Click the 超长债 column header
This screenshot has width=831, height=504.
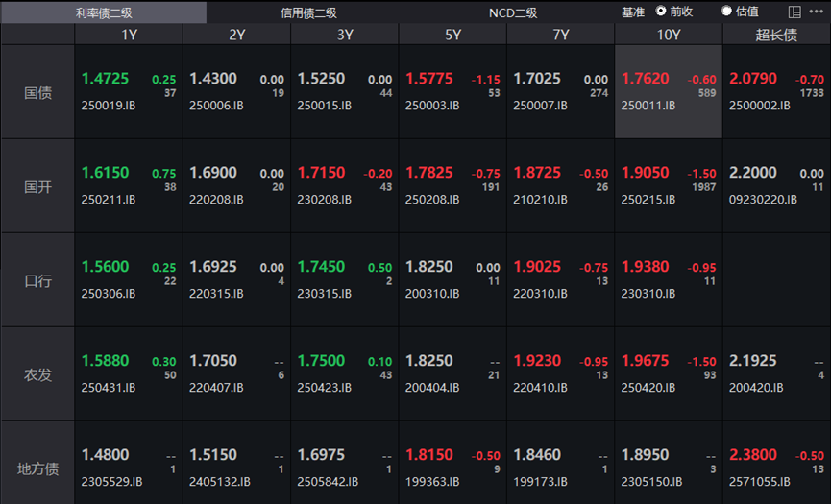coord(776,35)
